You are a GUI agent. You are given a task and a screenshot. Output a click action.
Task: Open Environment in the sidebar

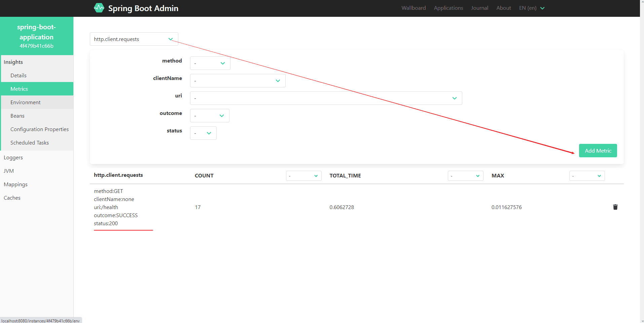coord(26,102)
